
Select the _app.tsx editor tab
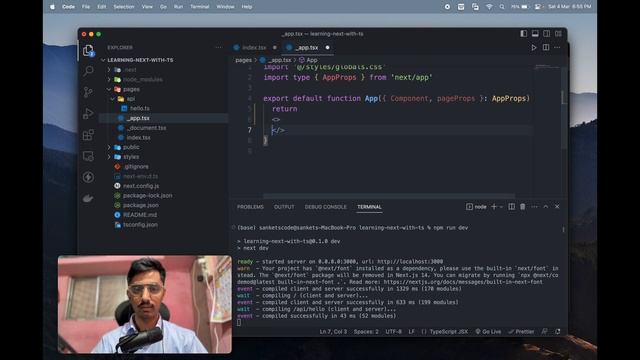click(x=307, y=48)
